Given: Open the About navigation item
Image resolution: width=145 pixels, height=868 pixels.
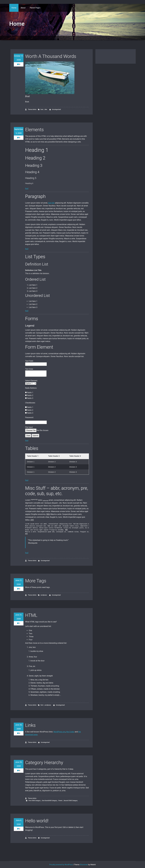Looking at the screenshot, I should [23, 8].
